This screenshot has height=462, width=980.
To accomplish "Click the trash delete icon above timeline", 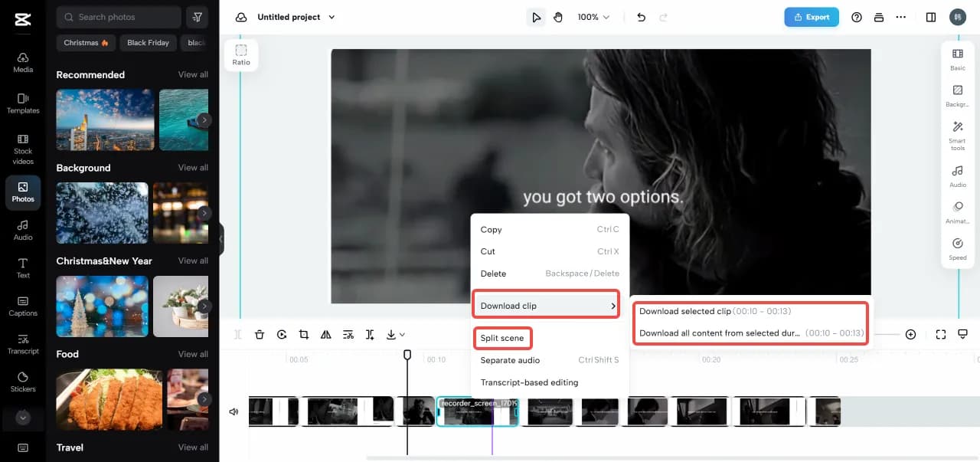I will click(260, 335).
